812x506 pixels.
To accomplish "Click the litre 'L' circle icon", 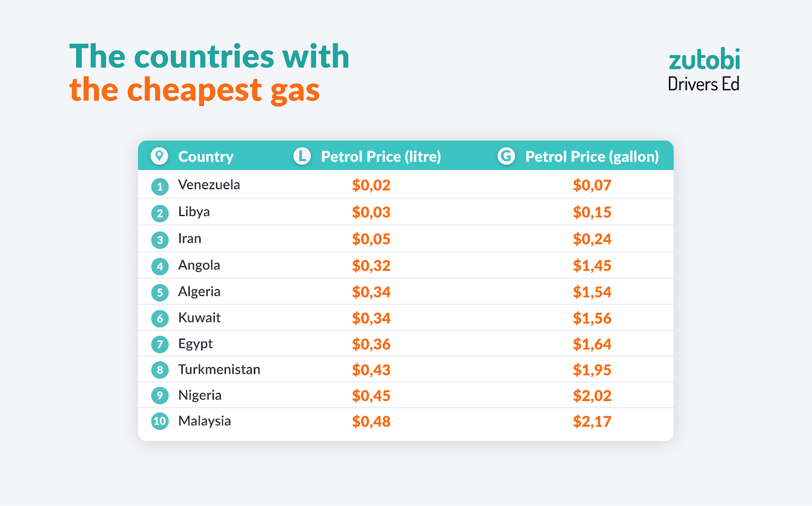I will pos(302,156).
